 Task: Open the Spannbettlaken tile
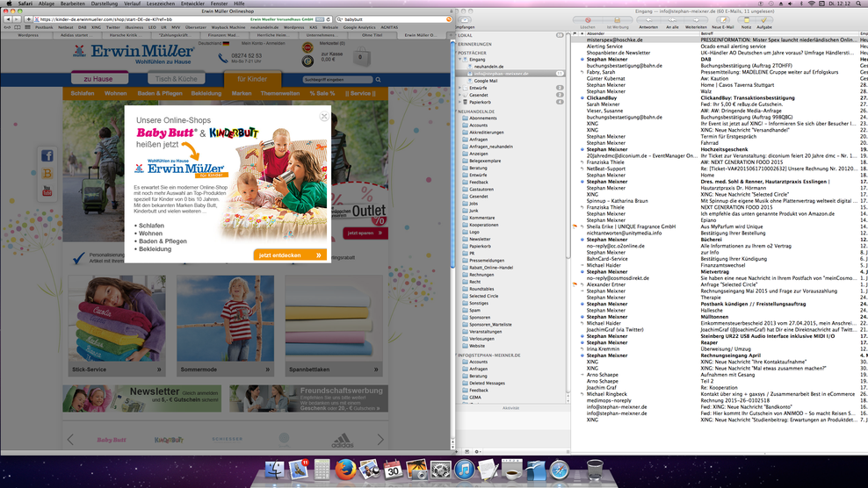click(x=334, y=326)
